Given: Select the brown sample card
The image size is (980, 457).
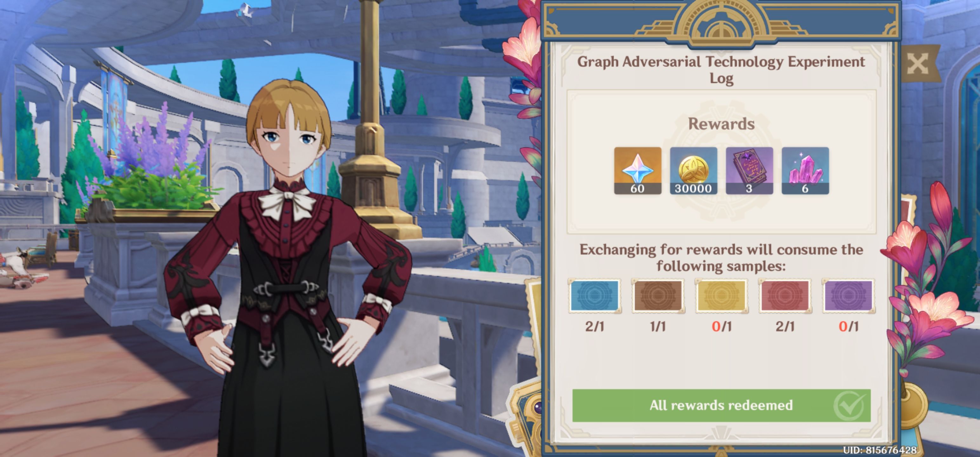Looking at the screenshot, I should coord(658,296).
